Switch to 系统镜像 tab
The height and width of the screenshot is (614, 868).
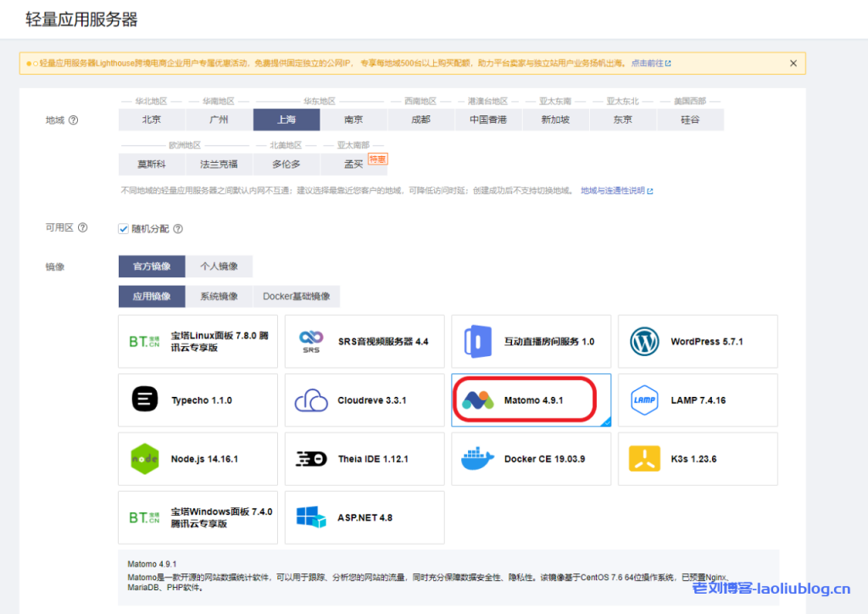219,296
